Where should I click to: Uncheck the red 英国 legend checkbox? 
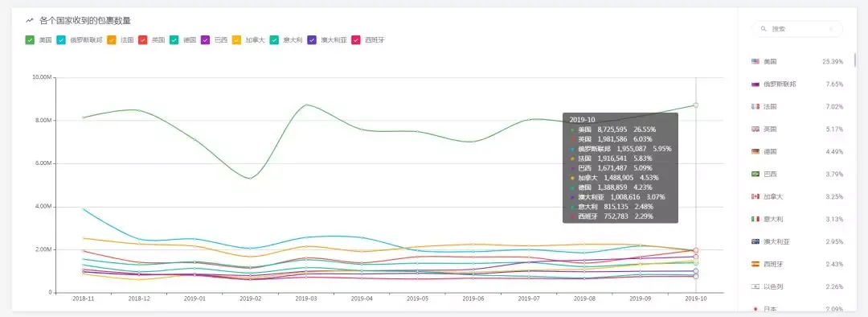pos(142,40)
